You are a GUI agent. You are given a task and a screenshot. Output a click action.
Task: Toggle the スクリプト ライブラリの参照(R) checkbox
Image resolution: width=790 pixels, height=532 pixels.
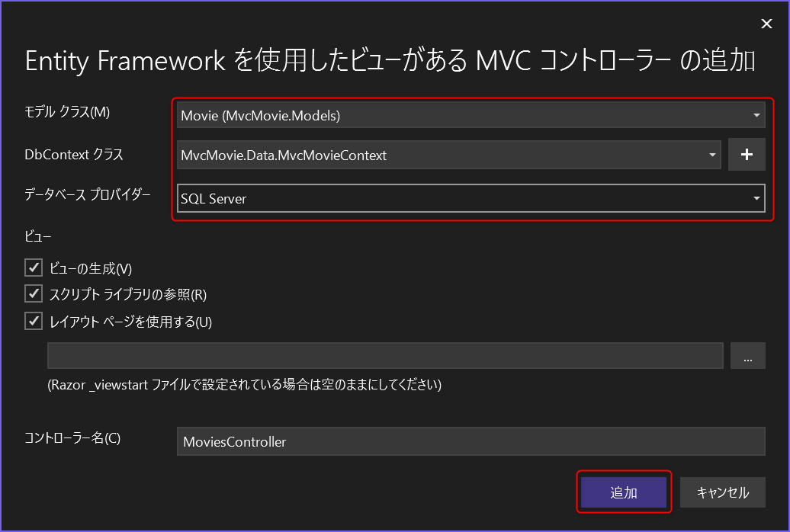33,294
